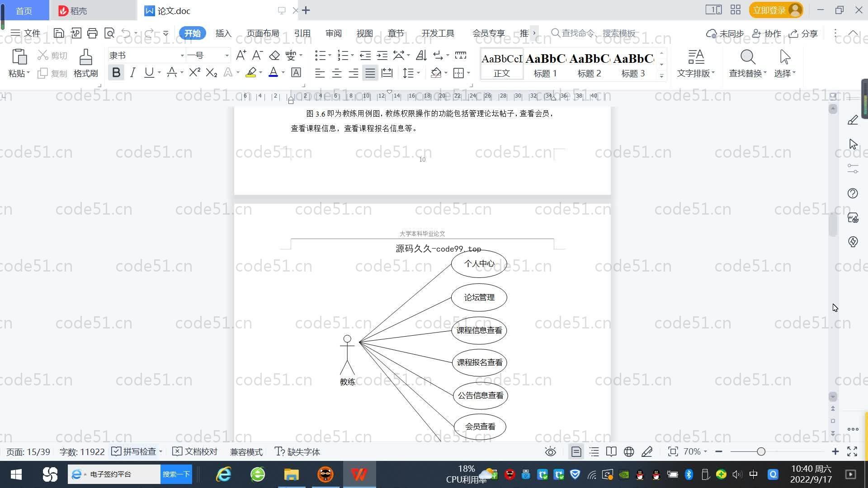Open the font name dropdown
Screen dimensions: 868x488
[x=182, y=55]
